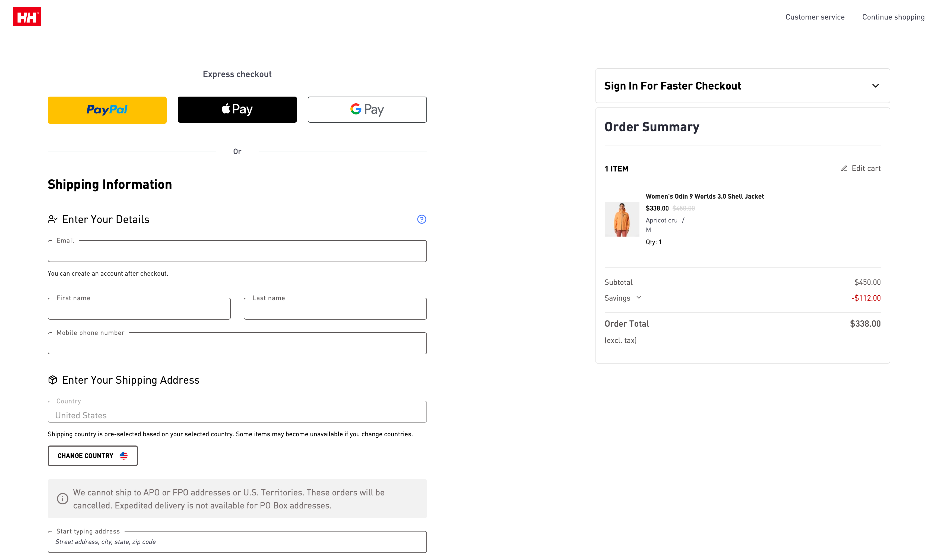Expand the Savings breakdown chevron
The image size is (938, 560).
tap(639, 297)
